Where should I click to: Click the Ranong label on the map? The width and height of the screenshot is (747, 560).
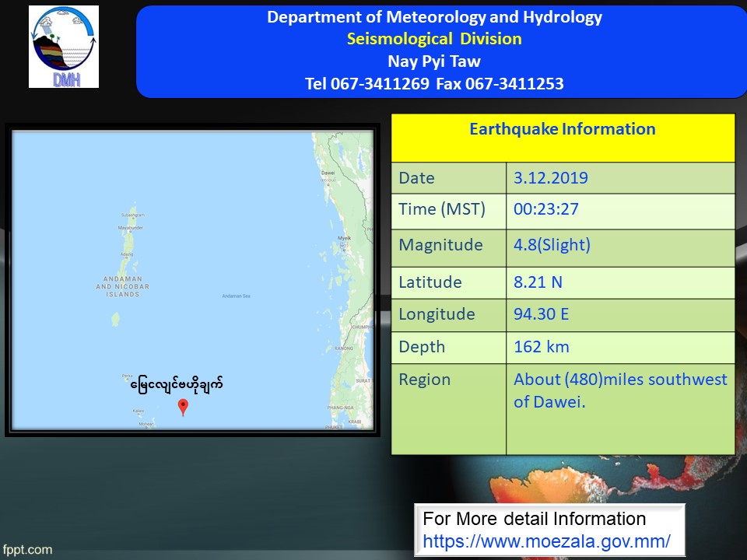tap(343, 348)
